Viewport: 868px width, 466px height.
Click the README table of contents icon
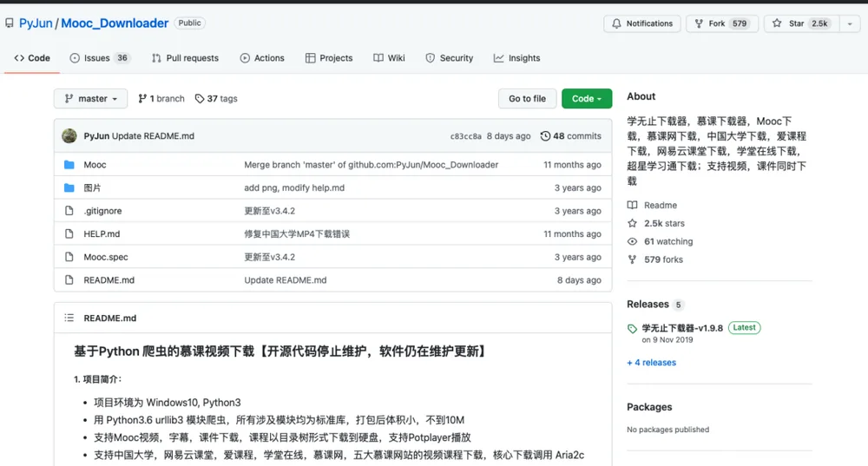pyautogui.click(x=69, y=318)
